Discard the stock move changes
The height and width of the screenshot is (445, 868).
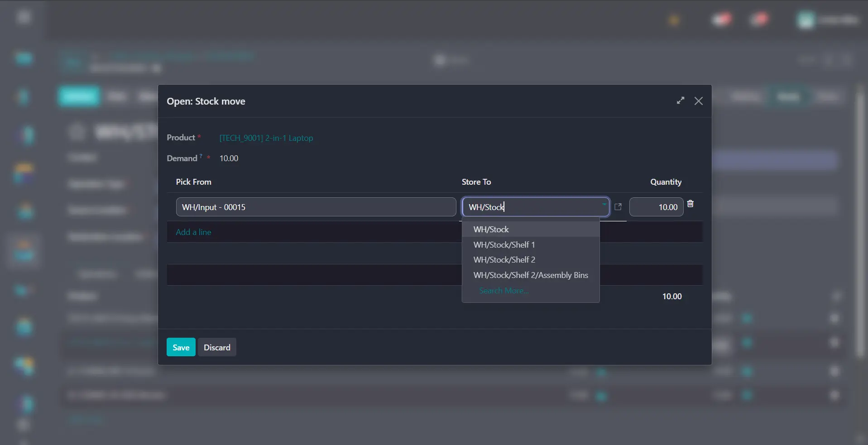coord(217,347)
